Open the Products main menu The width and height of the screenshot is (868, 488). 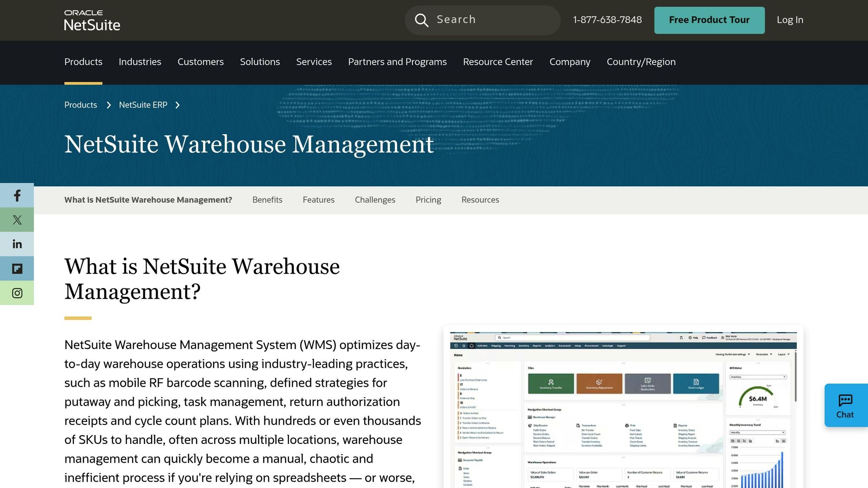83,62
